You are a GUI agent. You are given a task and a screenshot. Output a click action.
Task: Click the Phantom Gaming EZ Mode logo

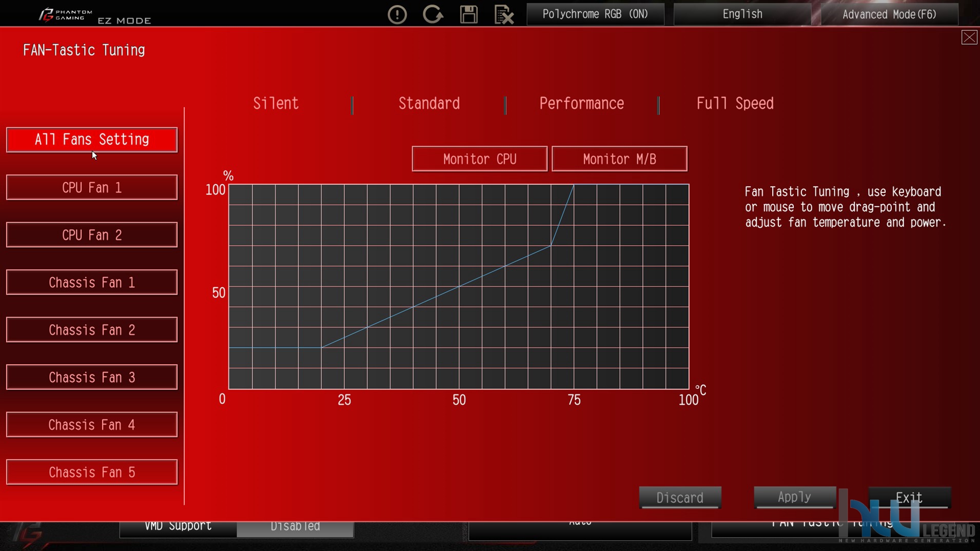coord(95,16)
